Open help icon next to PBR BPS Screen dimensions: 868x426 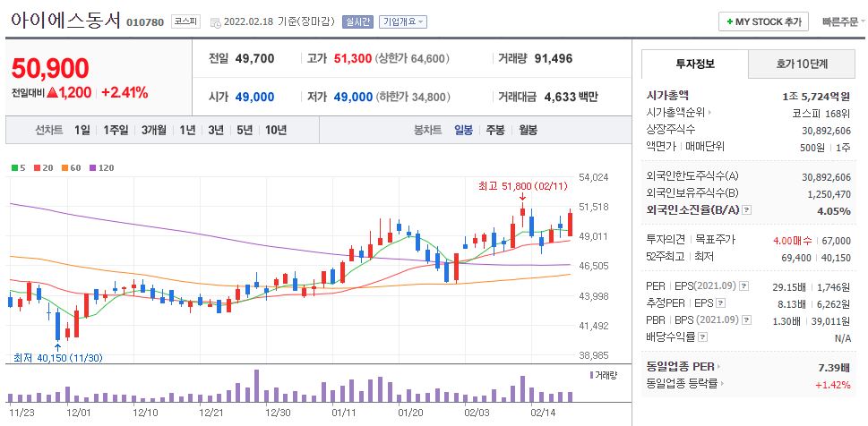click(745, 319)
